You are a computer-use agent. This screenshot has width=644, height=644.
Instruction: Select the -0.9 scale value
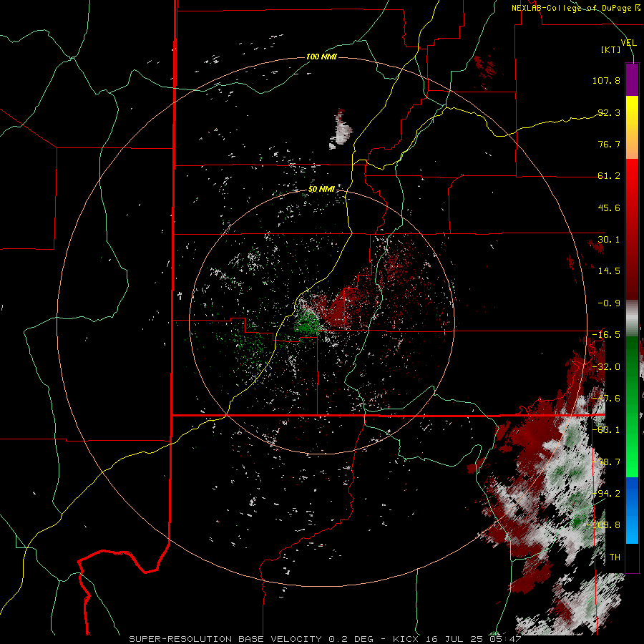coord(609,303)
